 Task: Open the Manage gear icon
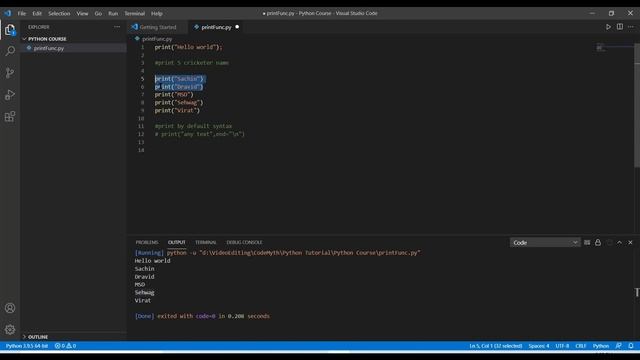pyautogui.click(x=10, y=329)
